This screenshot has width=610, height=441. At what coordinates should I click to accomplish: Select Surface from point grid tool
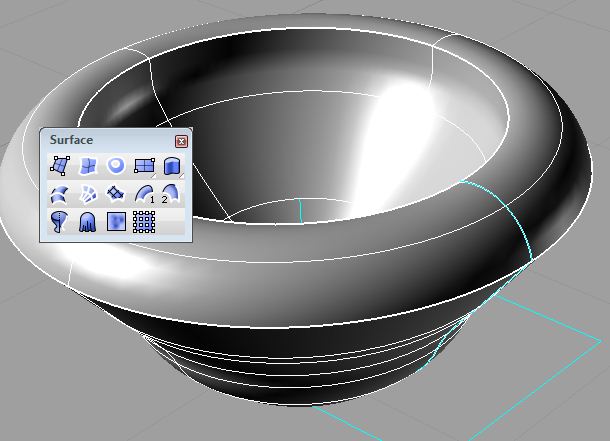point(144,222)
